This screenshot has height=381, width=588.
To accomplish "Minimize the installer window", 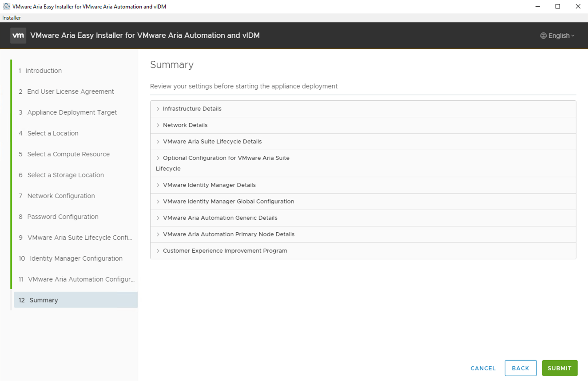I will [x=537, y=7].
